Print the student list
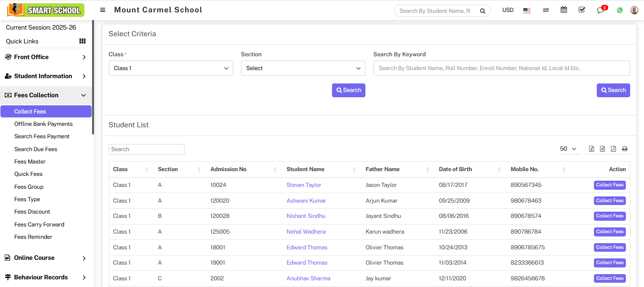The image size is (644, 287). [624, 149]
